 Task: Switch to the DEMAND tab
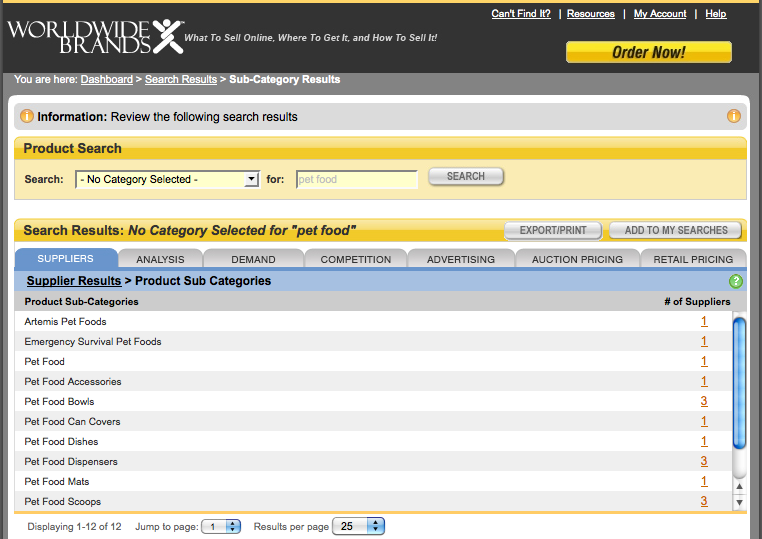click(253, 259)
